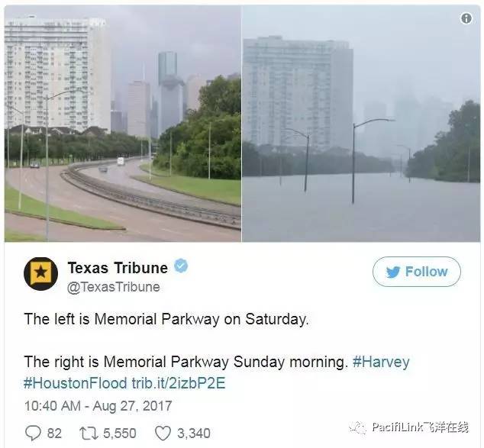Screen dimensions: 484x448
Task: View the flooded Sunday morning photo
Action: point(361,124)
